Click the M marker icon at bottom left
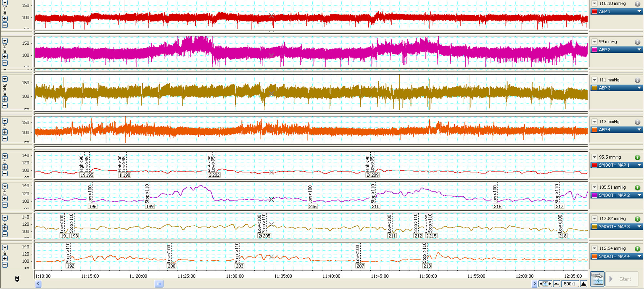 (17, 279)
